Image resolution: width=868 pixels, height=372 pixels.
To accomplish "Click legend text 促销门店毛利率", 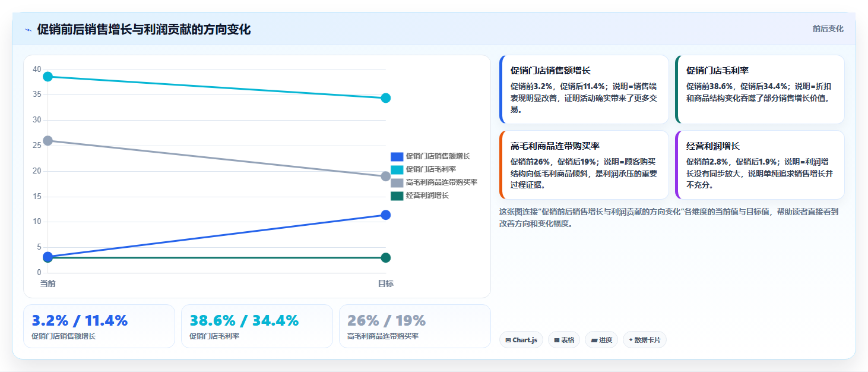I will [431, 169].
